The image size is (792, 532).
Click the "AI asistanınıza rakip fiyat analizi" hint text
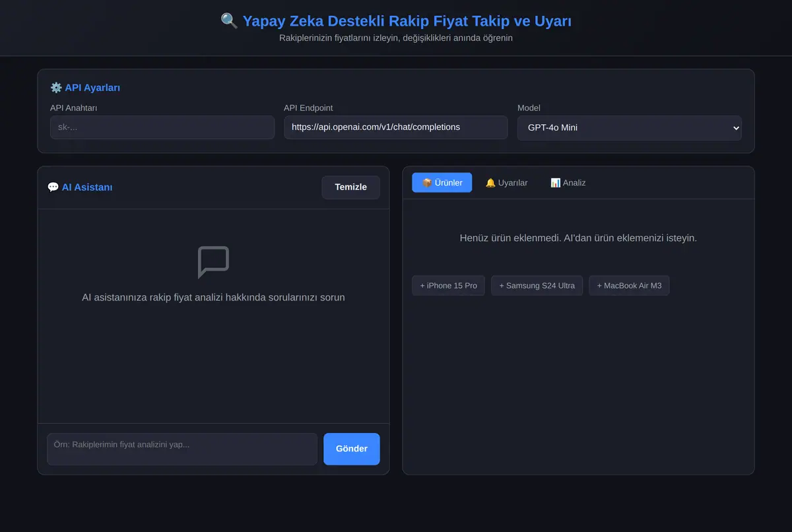[213, 298]
